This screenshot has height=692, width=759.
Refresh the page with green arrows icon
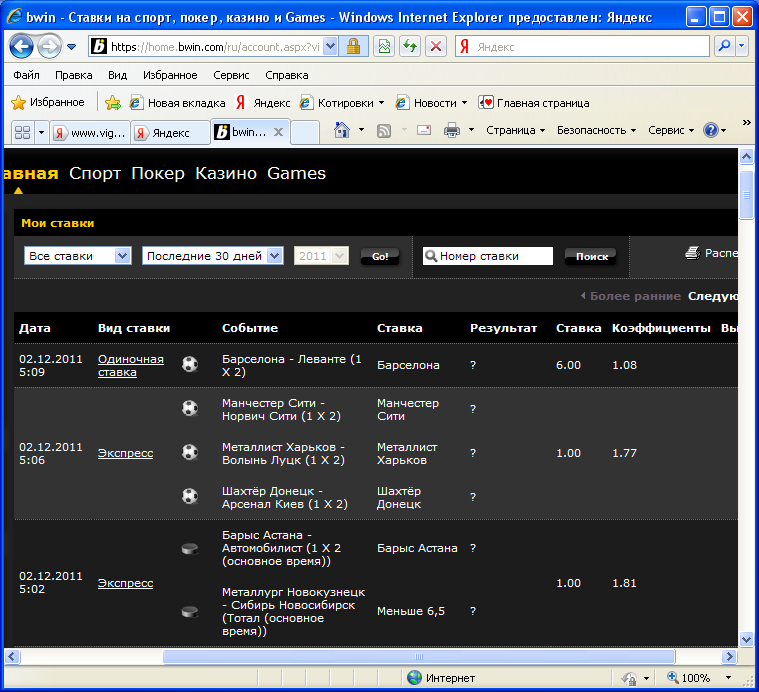(x=410, y=47)
